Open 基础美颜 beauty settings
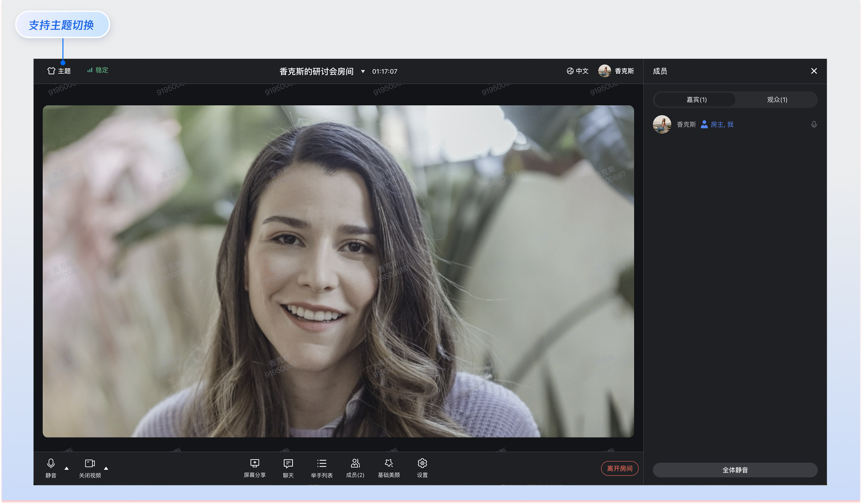The width and height of the screenshot is (862, 504). [388, 467]
